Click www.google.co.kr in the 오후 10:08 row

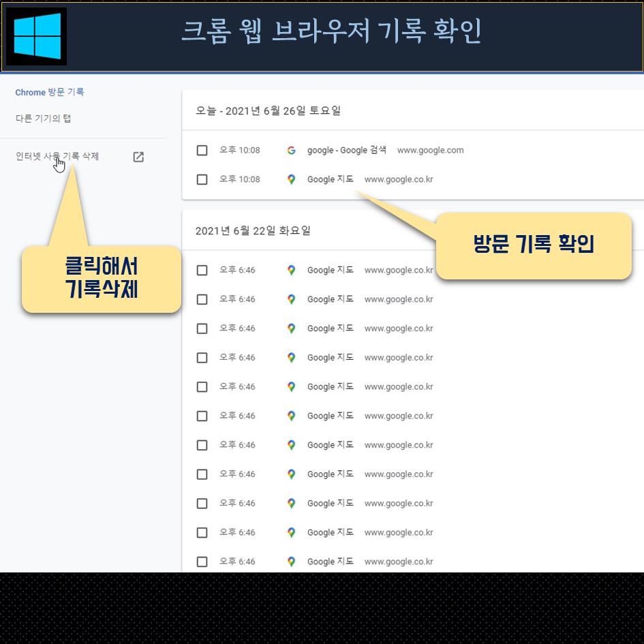click(399, 179)
